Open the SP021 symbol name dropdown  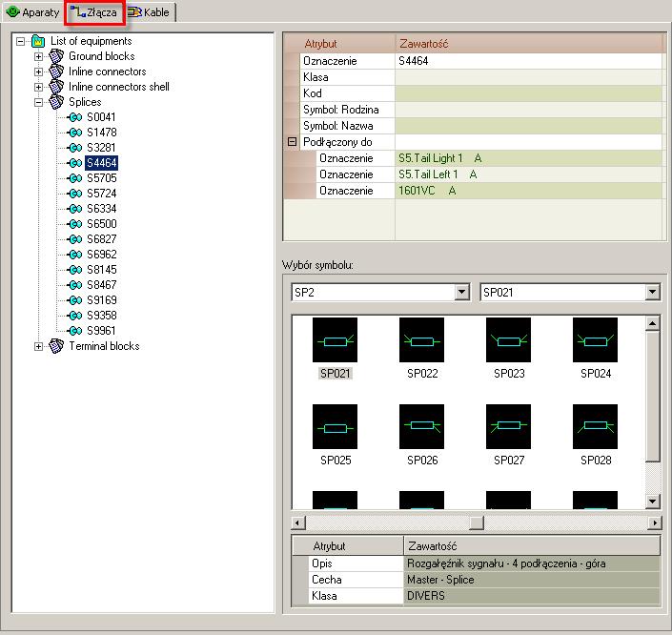click(652, 292)
